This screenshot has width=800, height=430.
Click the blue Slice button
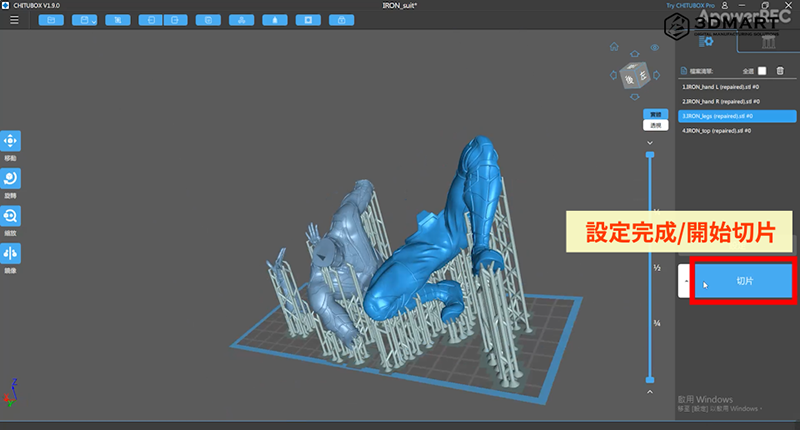[744, 283]
